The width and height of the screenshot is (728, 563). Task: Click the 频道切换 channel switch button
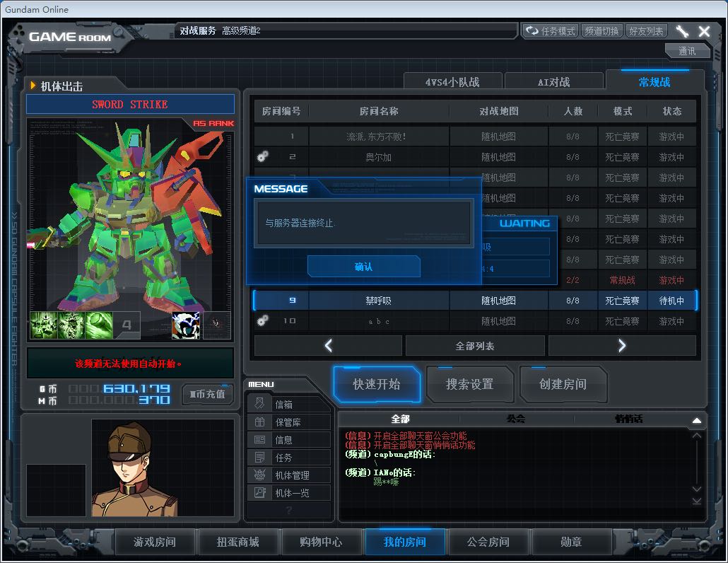(x=601, y=31)
